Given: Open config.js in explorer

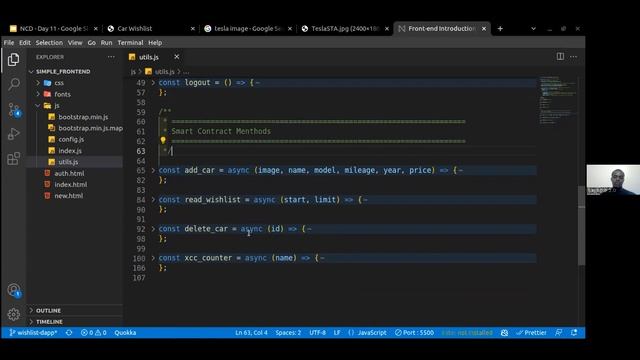Looking at the screenshot, I should pos(71,139).
